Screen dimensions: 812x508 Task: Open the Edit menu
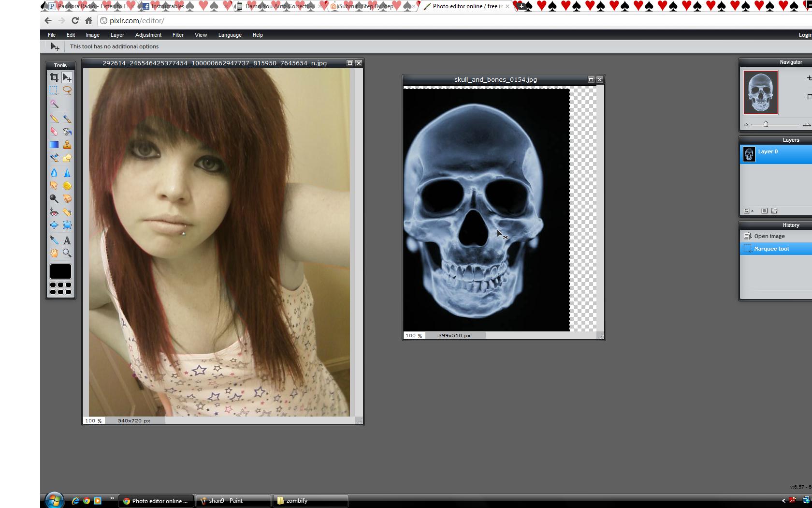coord(71,35)
